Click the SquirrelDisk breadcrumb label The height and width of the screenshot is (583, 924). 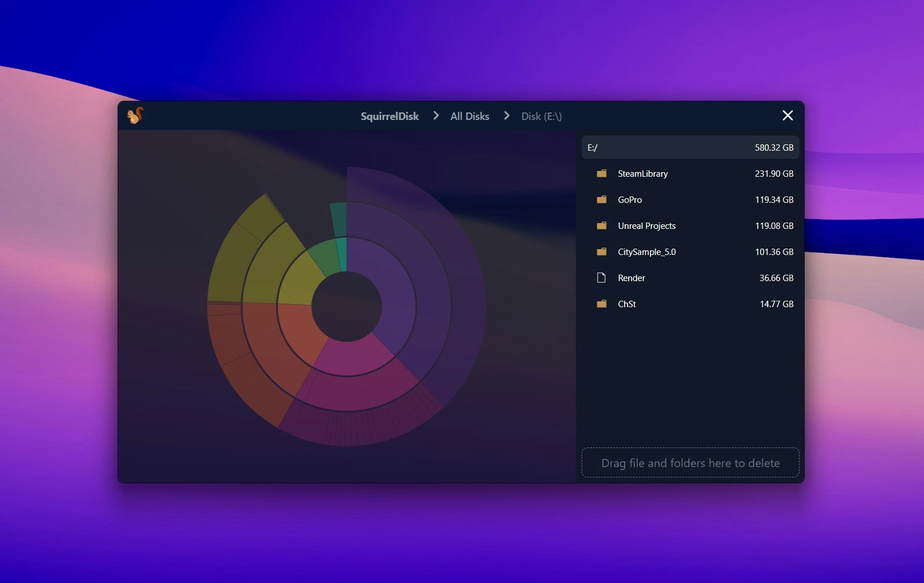[389, 116]
